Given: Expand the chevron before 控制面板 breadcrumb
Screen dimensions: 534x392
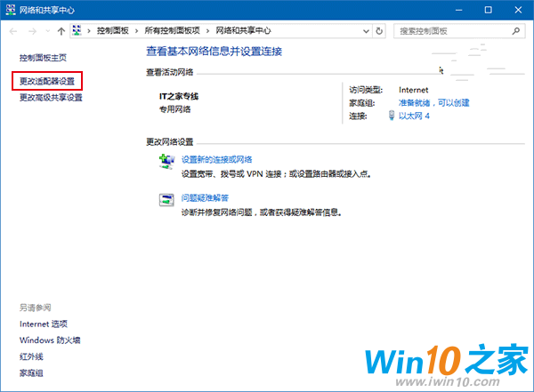Looking at the screenshot, I should tap(89, 31).
